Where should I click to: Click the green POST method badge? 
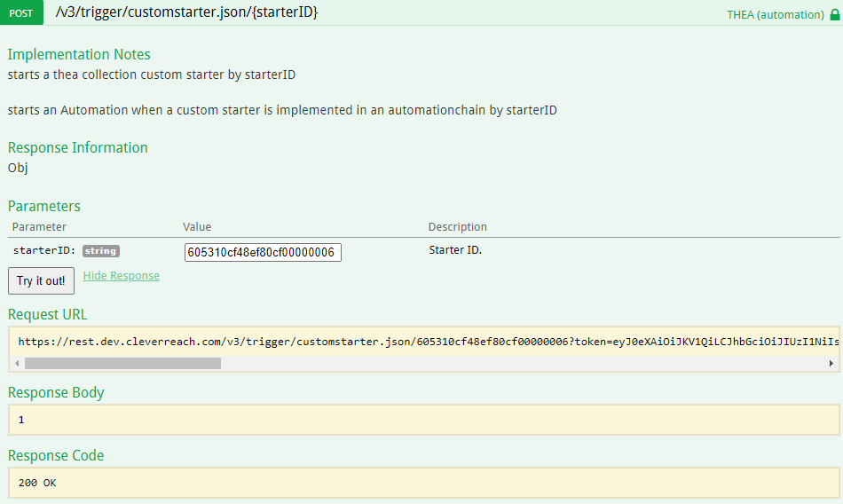(x=21, y=13)
